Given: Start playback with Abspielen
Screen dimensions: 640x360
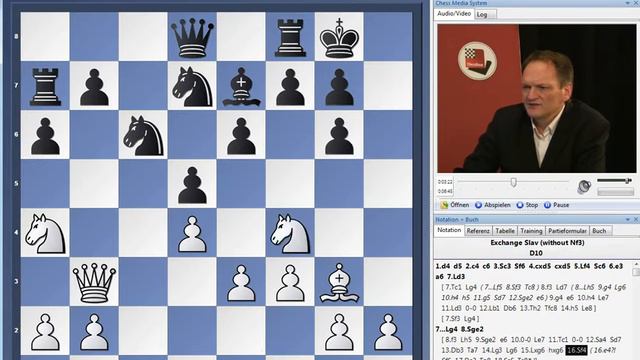Looking at the screenshot, I should tap(493, 205).
